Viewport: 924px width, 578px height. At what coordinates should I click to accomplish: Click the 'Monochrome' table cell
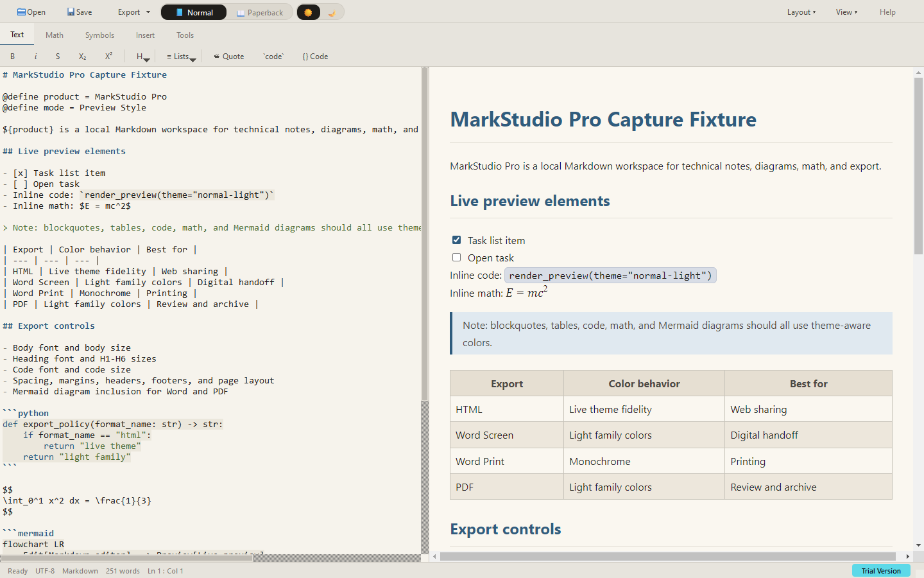[644, 461]
